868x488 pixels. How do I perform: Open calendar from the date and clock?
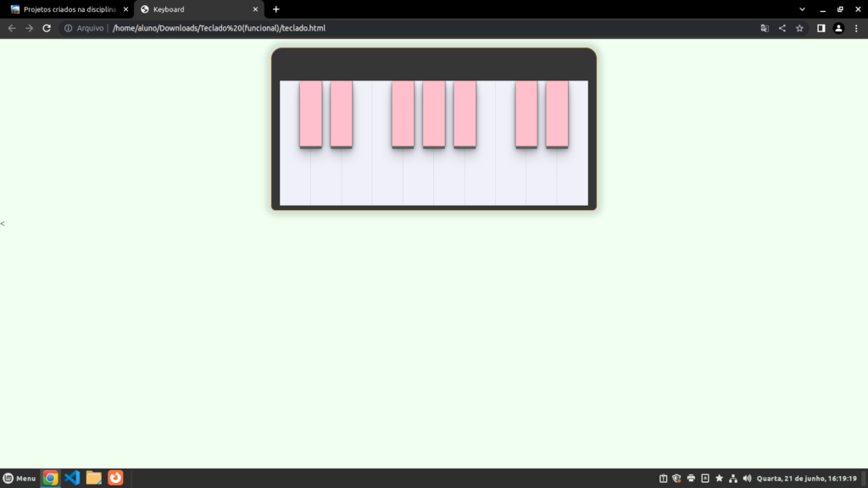(806, 479)
